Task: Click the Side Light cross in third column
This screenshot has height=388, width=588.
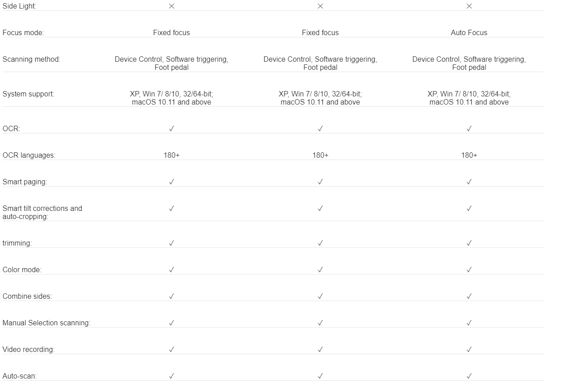Action: [x=469, y=6]
